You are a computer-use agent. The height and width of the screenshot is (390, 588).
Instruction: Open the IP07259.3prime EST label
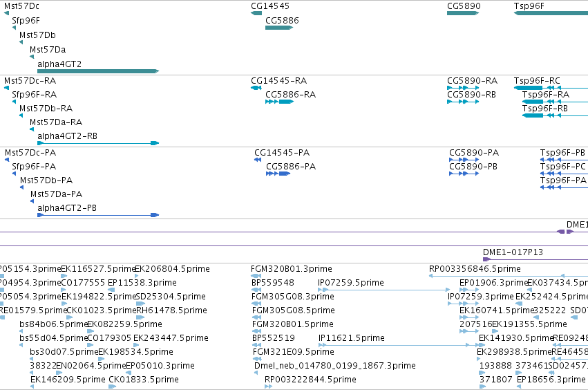coord(481,297)
